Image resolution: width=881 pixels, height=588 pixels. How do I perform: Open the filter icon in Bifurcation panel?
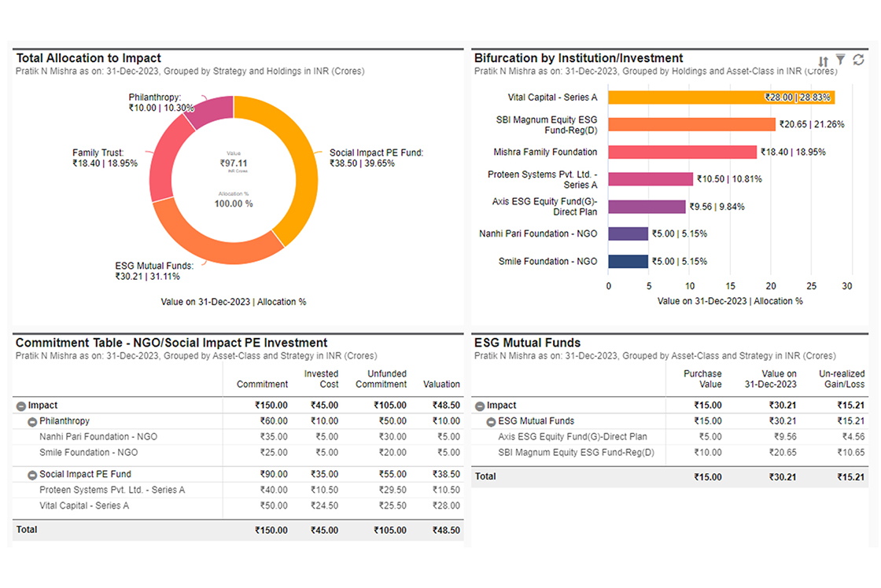coord(840,60)
